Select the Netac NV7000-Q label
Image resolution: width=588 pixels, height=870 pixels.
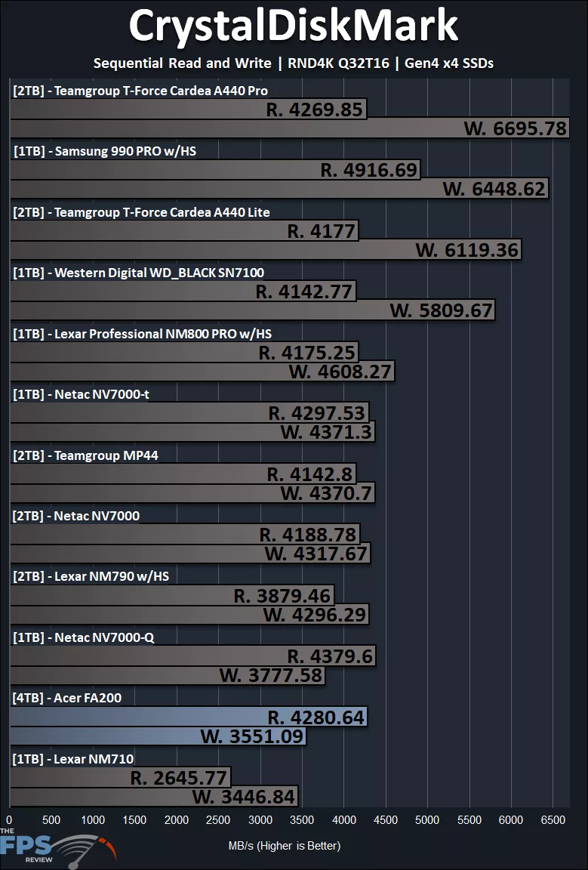pos(84,637)
